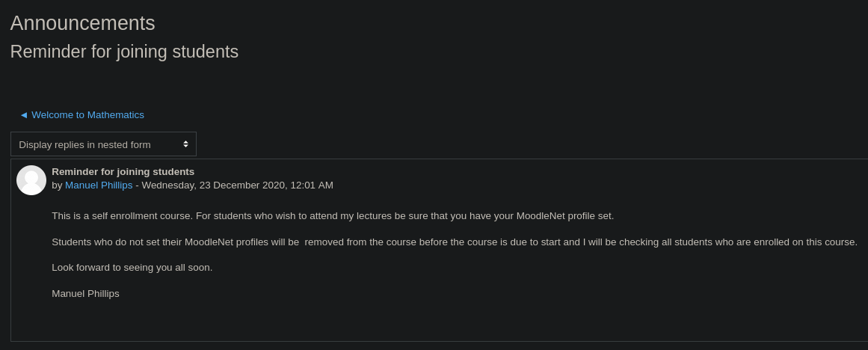Open Manuel Phillips' profile picture avatar
The image size is (868, 350).
tap(31, 180)
